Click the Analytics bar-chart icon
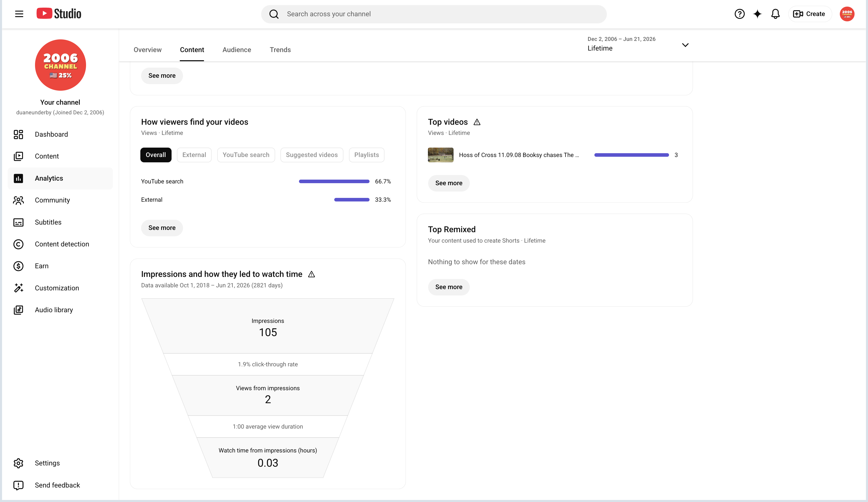 [18, 178]
